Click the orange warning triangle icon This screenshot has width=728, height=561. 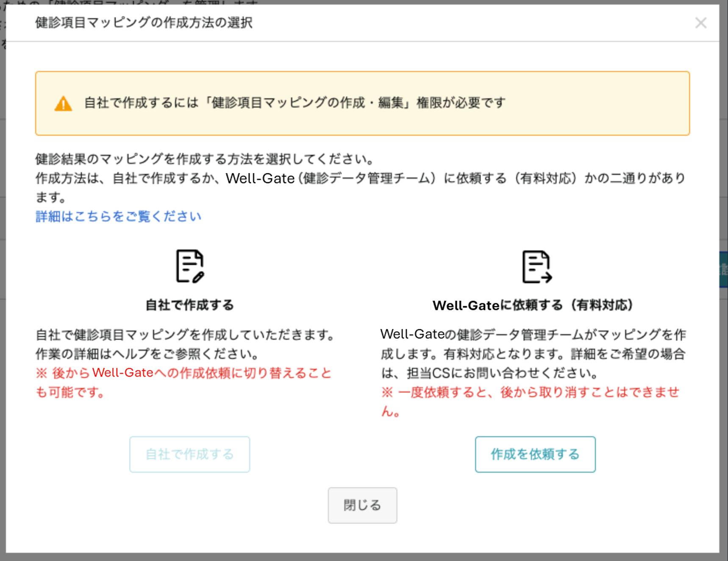63,103
